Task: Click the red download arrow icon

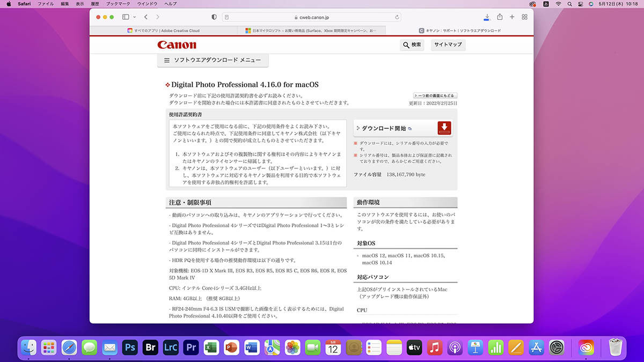Action: tap(444, 128)
